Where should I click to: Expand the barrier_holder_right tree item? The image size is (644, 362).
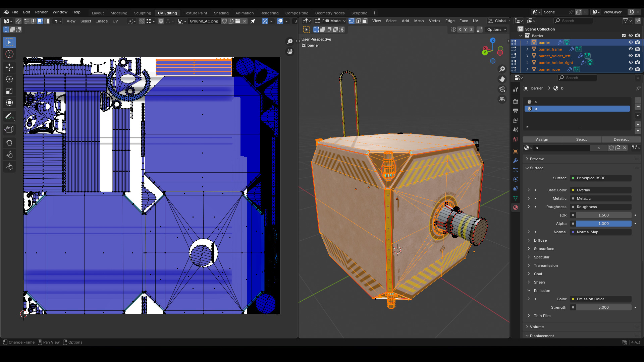point(527,62)
